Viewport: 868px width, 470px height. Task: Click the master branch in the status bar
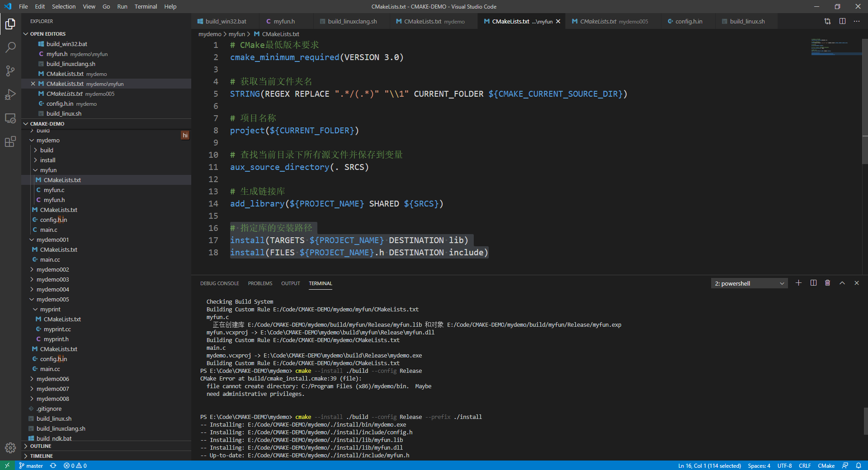click(x=31, y=465)
